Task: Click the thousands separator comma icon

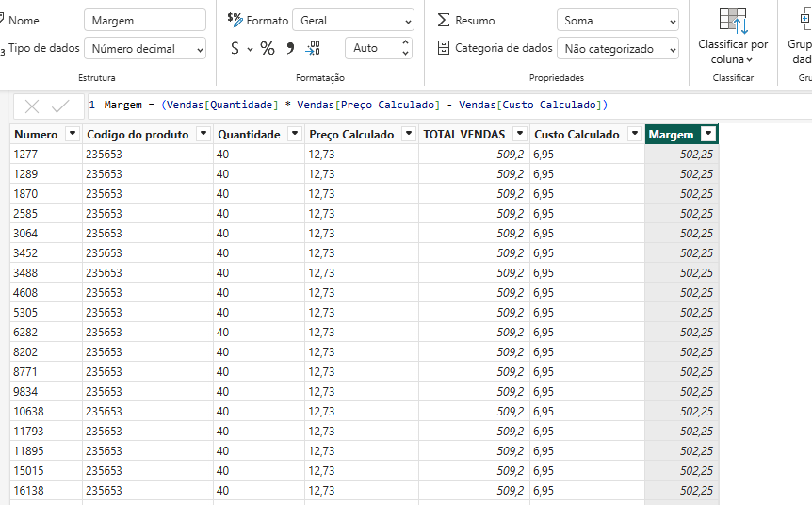Action: coord(290,48)
